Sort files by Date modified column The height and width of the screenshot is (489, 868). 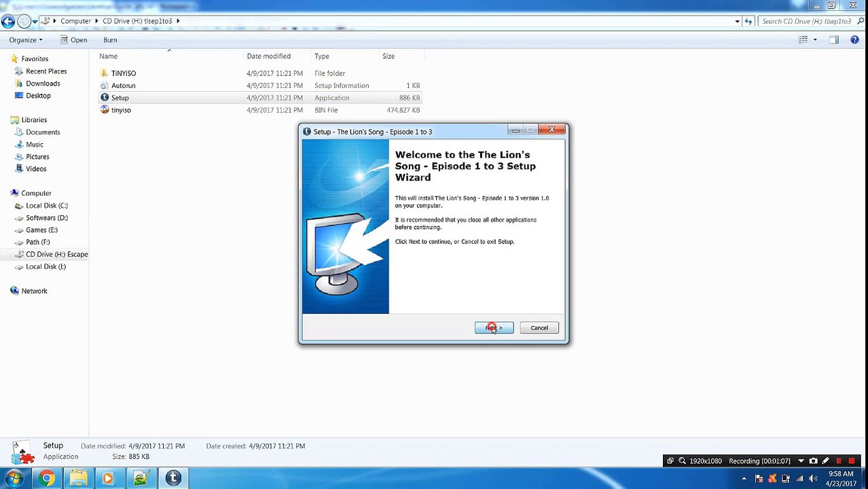click(x=269, y=56)
